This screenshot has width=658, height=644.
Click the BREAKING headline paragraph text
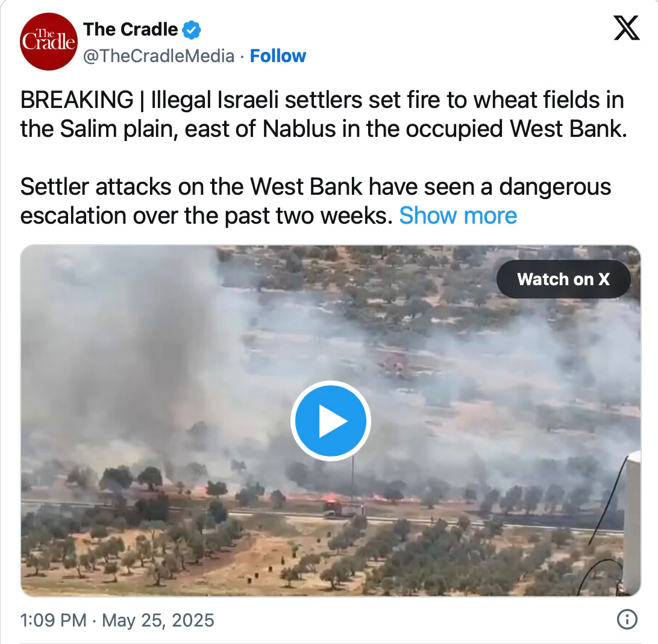point(324,114)
